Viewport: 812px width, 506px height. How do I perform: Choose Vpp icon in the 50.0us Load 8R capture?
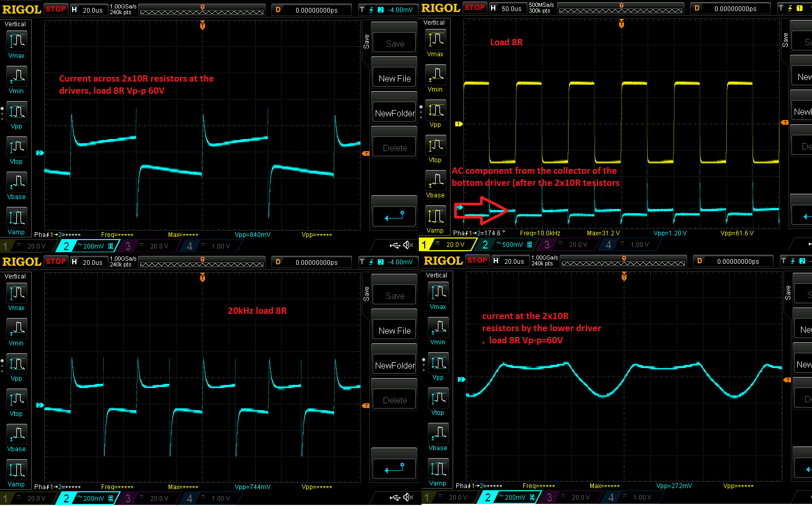click(x=436, y=110)
